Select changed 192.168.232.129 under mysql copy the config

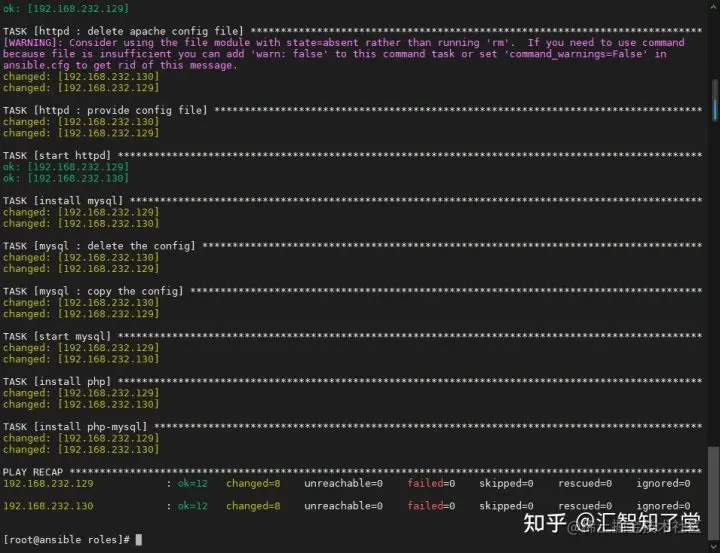point(81,314)
